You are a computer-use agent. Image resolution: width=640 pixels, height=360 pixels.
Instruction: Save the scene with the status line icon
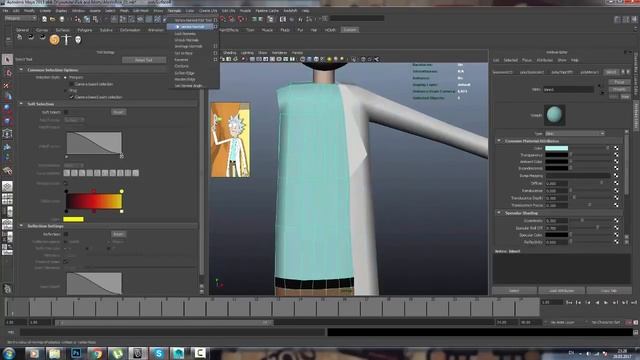click(62, 19)
